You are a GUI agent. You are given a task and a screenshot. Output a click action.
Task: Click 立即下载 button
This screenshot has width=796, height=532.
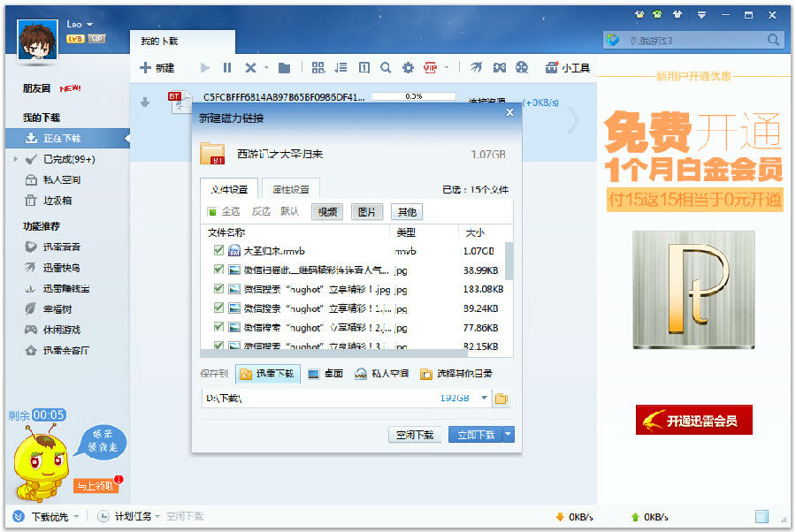pos(475,435)
